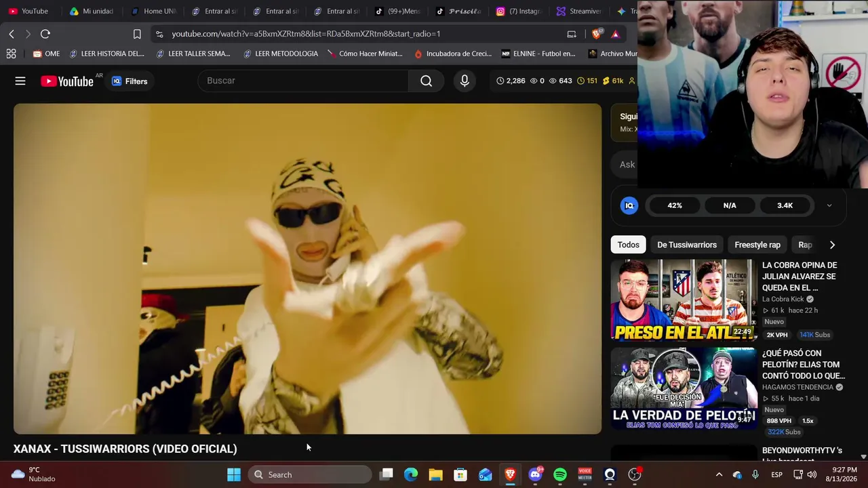Open Microsoft Store from the taskbar
868x488 pixels.
(460, 474)
